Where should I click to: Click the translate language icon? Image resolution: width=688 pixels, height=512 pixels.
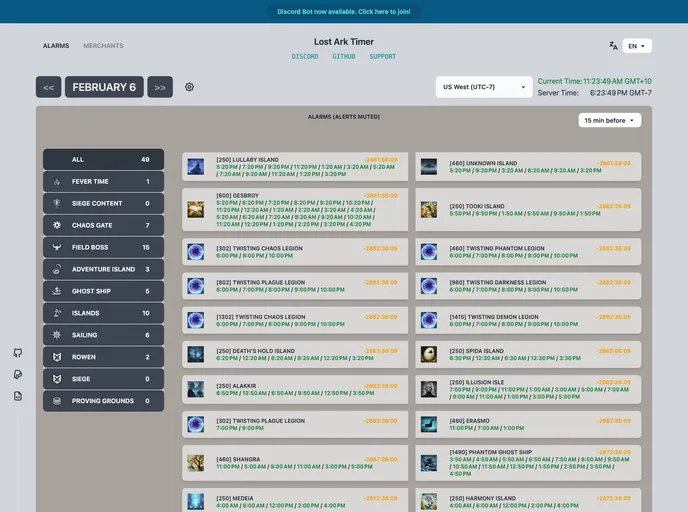613,46
